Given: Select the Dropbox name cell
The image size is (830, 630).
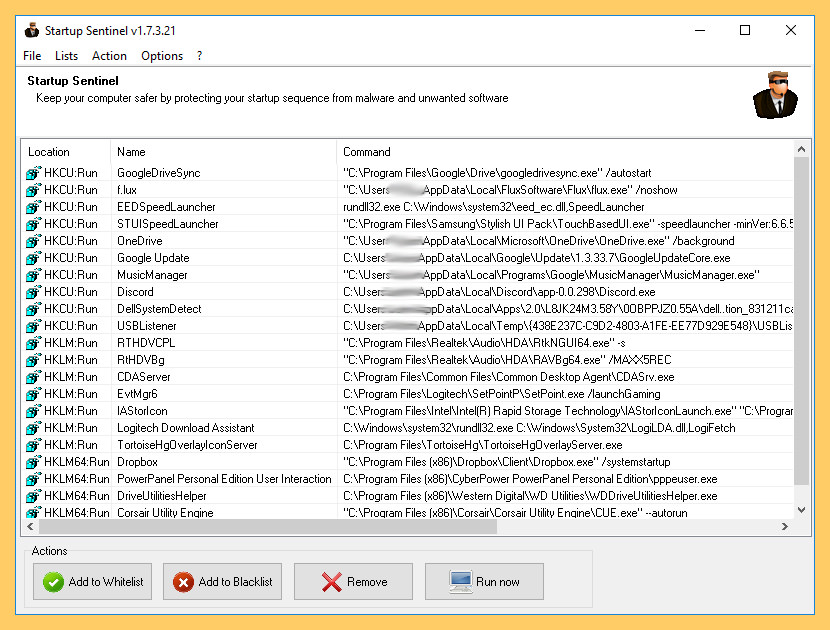Looking at the screenshot, I should point(138,462).
